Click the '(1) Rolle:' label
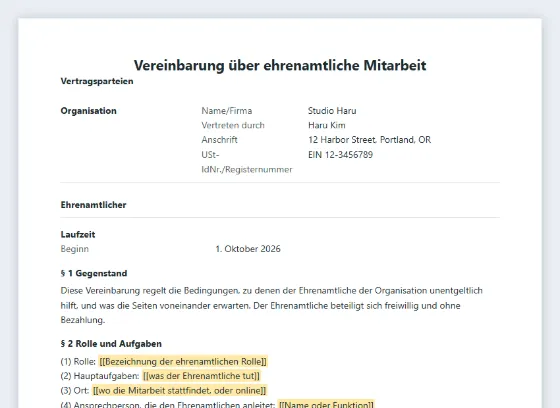Screen dimensions: 560x408 [78, 362]
